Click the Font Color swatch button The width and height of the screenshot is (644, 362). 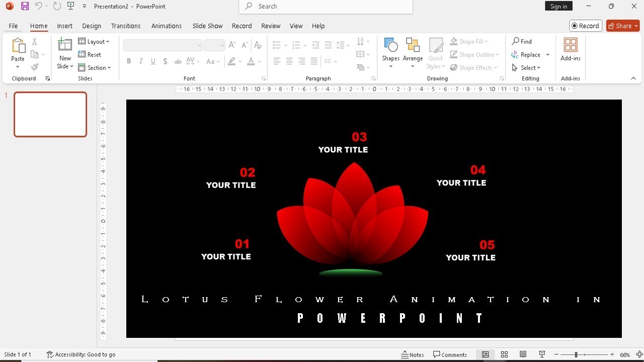click(251, 61)
